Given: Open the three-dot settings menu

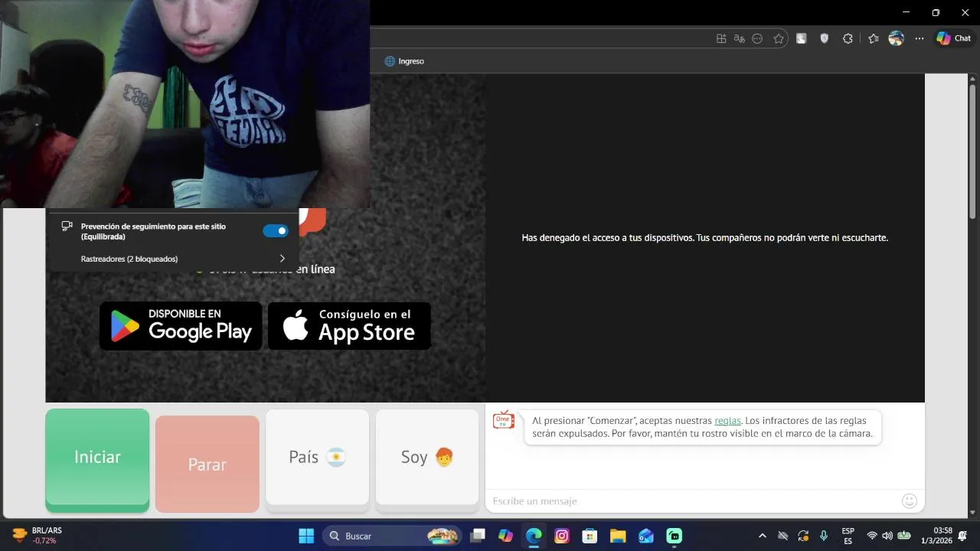Looking at the screenshot, I should point(920,38).
